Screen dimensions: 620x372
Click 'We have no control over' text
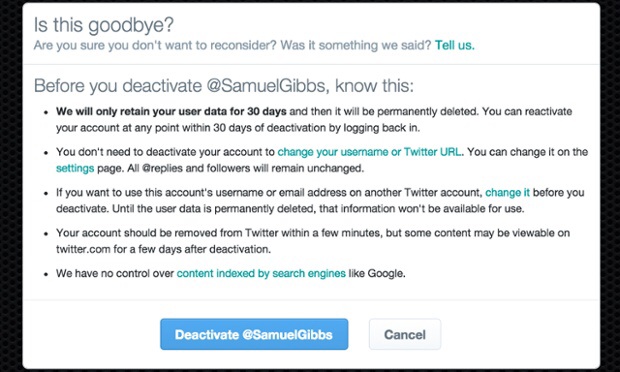[115, 273]
